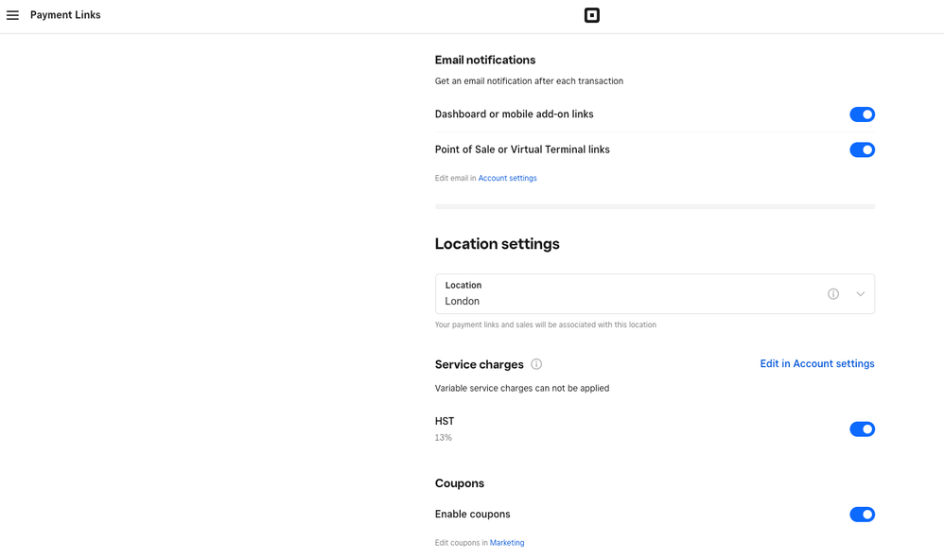
Task: Expand the Location dropdown chevron
Action: 860,294
